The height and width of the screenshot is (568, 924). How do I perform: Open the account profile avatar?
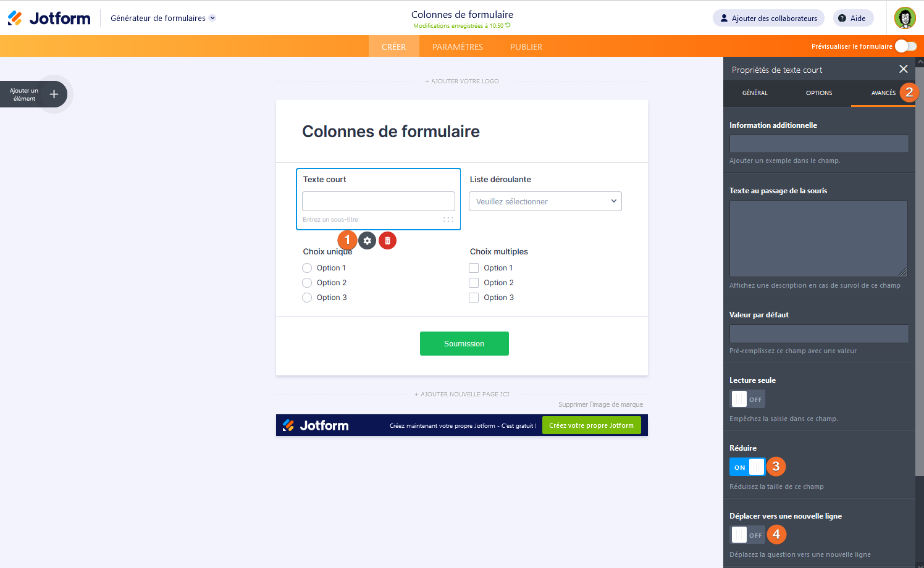pyautogui.click(x=905, y=18)
